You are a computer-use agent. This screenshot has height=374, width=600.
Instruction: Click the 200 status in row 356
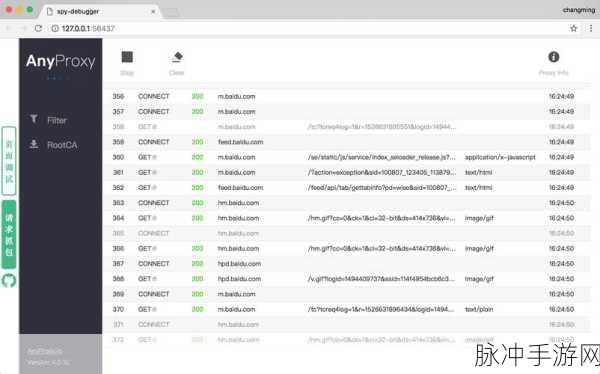(197, 96)
